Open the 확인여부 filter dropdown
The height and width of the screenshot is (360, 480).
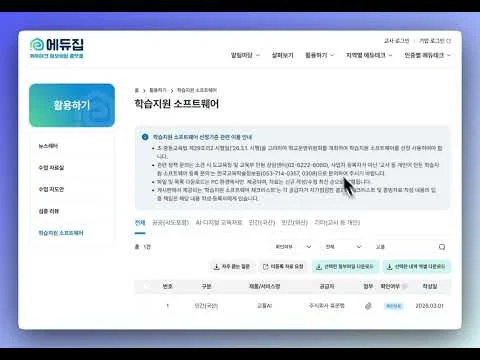click(x=293, y=247)
